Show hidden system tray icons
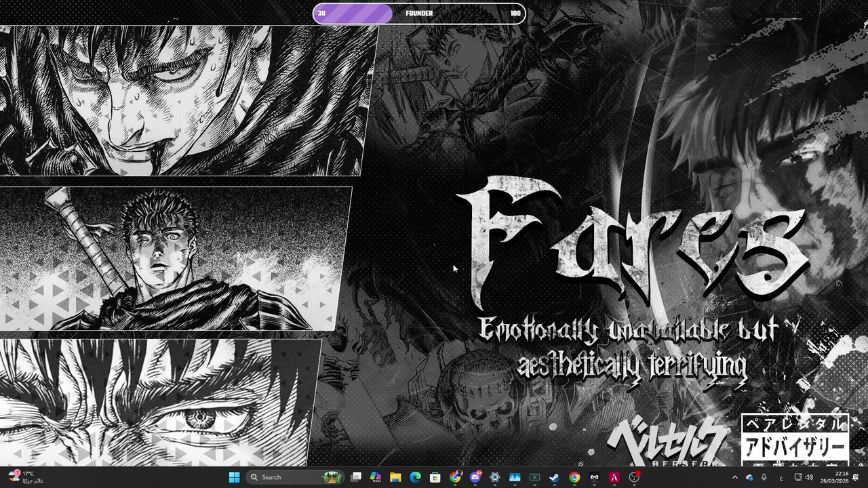868x488 pixels. click(734, 477)
